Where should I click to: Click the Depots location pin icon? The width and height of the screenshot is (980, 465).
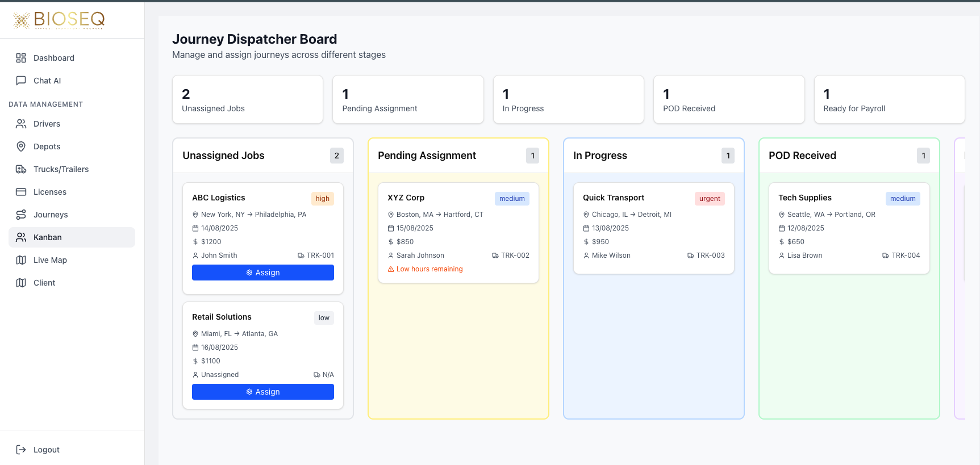tap(21, 146)
